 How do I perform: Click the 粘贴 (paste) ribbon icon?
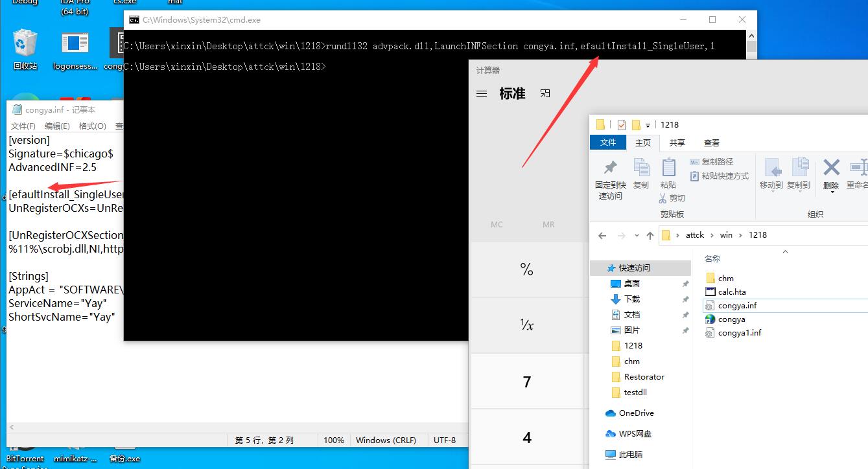coord(668,168)
